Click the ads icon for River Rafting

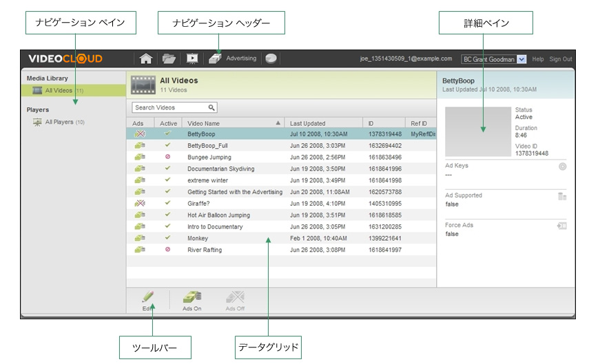point(140,250)
